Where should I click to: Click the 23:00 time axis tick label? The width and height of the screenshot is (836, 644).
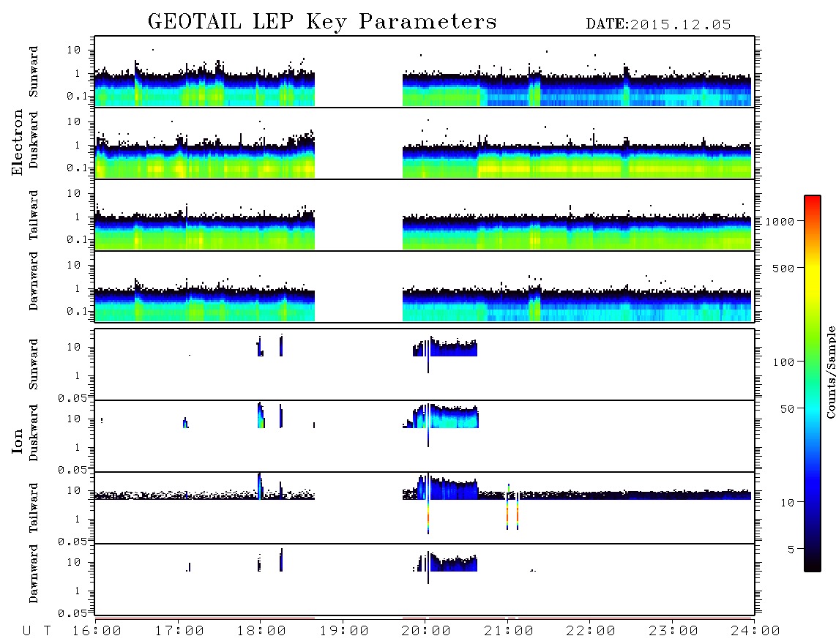673,632
